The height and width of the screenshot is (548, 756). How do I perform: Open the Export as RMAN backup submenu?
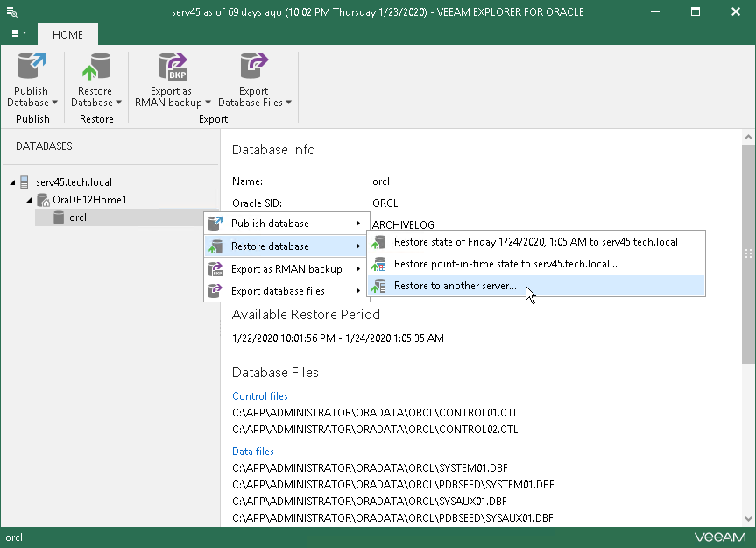point(286,269)
